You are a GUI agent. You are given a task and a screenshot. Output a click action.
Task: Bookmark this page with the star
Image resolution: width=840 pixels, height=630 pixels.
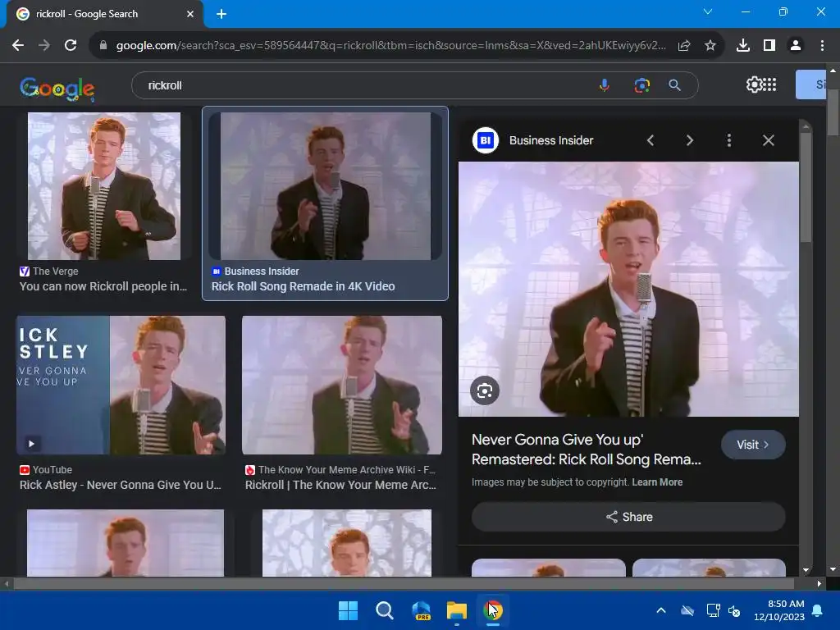pyautogui.click(x=710, y=46)
